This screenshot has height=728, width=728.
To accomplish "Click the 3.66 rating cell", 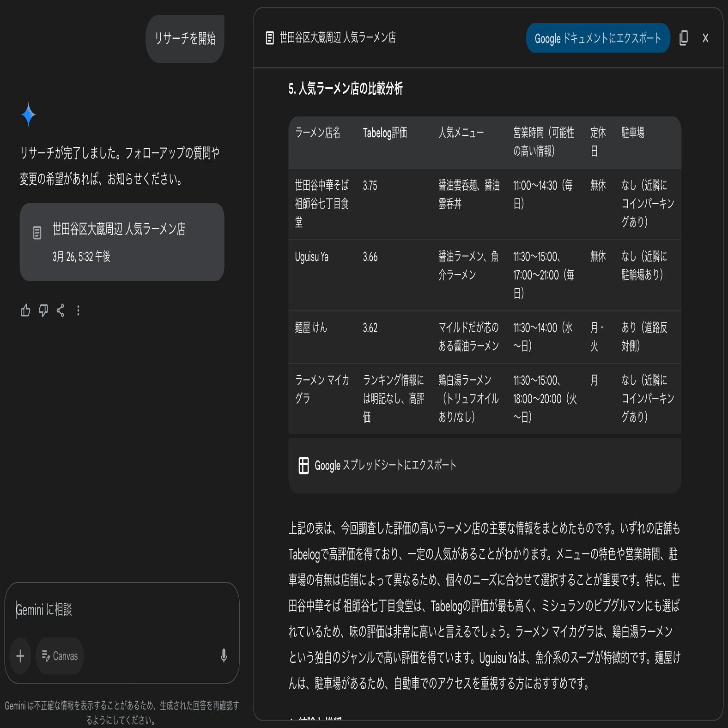I will 370,257.
